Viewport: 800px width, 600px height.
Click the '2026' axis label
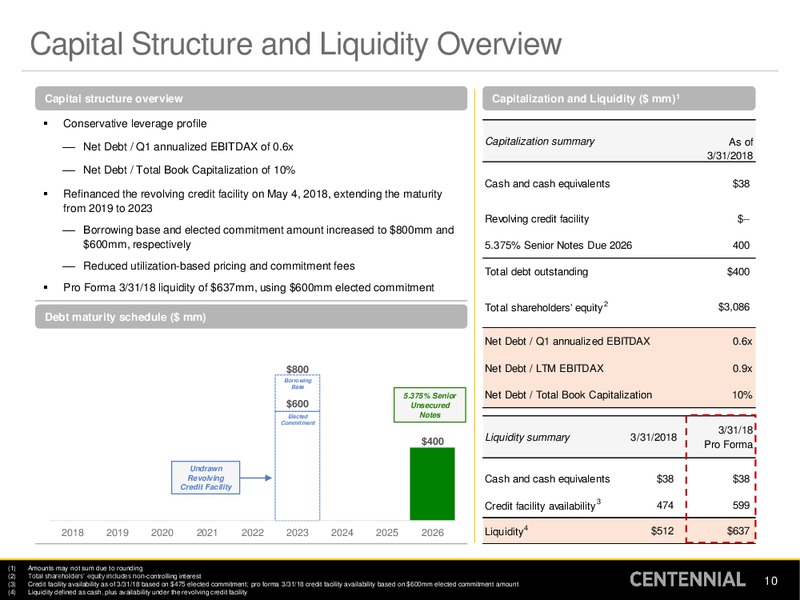click(x=432, y=533)
